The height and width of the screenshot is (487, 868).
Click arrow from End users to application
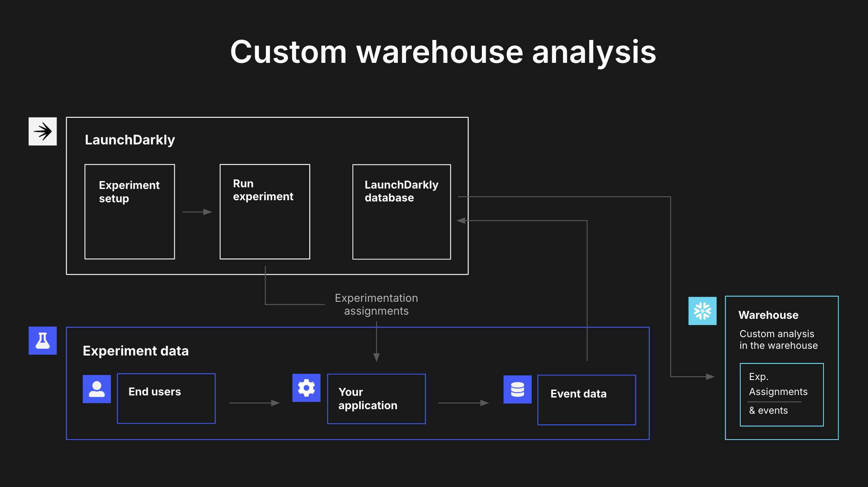[x=254, y=403]
